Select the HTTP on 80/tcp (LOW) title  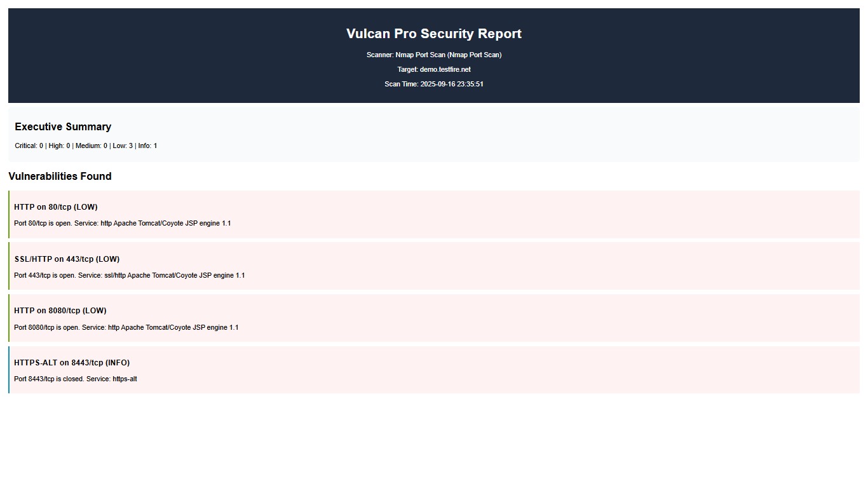tap(56, 207)
